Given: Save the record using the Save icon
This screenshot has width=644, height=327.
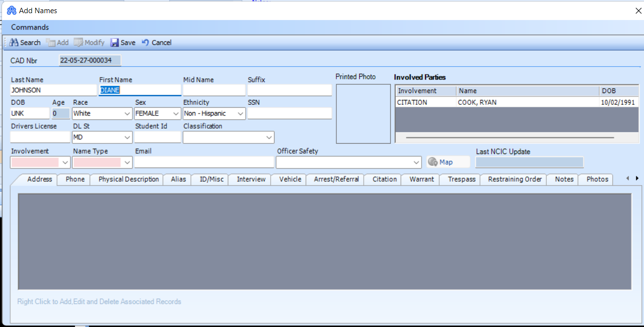Looking at the screenshot, I should point(114,42).
